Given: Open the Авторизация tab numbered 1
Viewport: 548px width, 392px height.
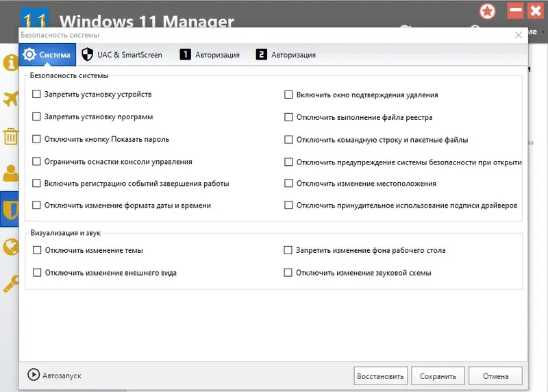Looking at the screenshot, I should click(x=210, y=55).
